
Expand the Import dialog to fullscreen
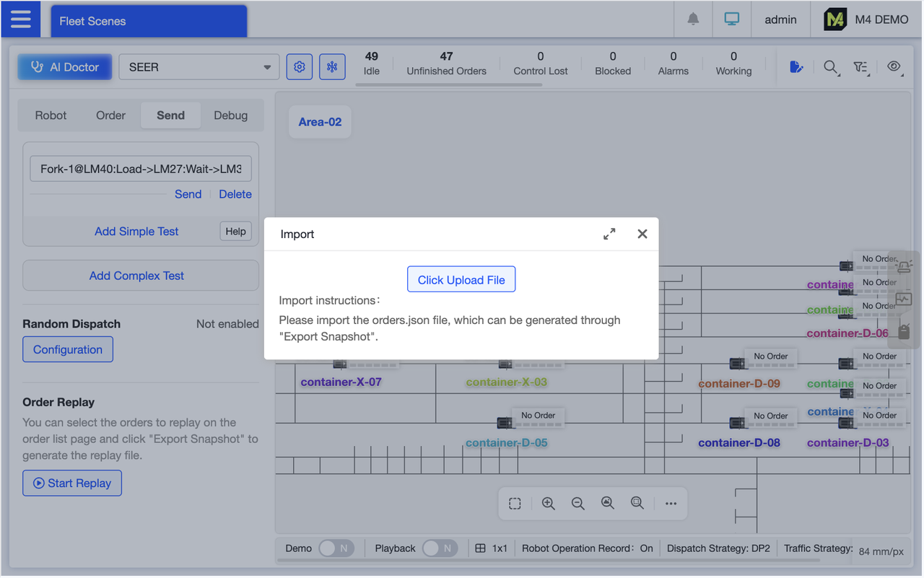point(609,234)
